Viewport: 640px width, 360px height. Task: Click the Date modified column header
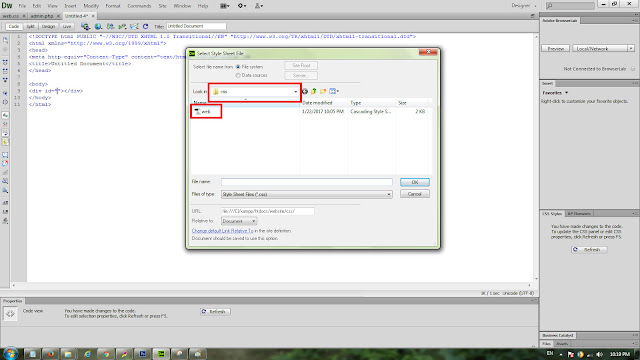coord(323,103)
